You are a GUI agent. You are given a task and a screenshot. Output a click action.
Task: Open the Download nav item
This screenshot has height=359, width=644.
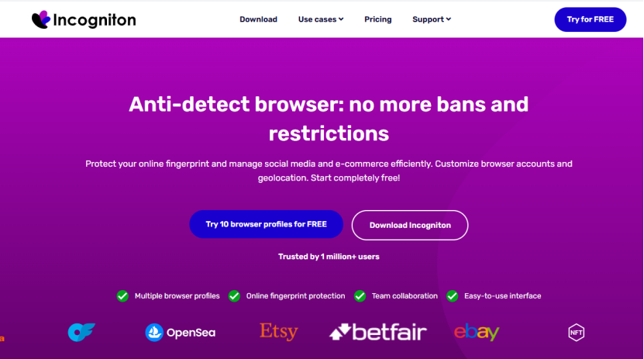pos(258,19)
